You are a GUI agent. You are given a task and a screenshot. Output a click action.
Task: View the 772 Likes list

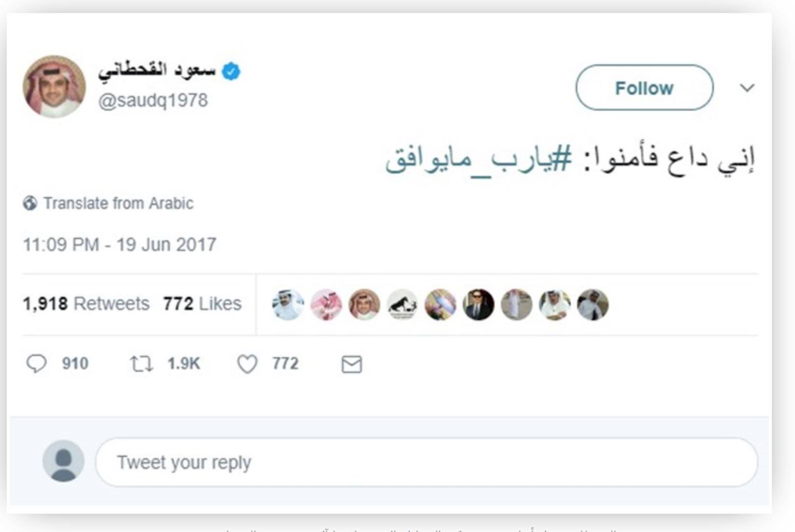[202, 304]
